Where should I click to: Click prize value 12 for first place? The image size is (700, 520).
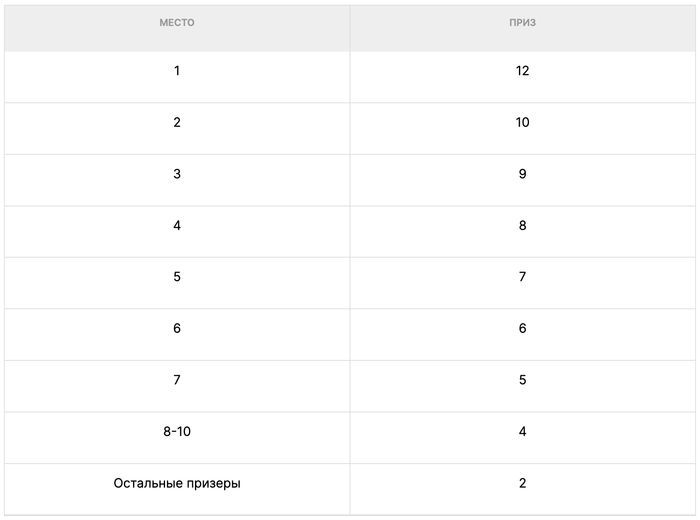coord(522,71)
